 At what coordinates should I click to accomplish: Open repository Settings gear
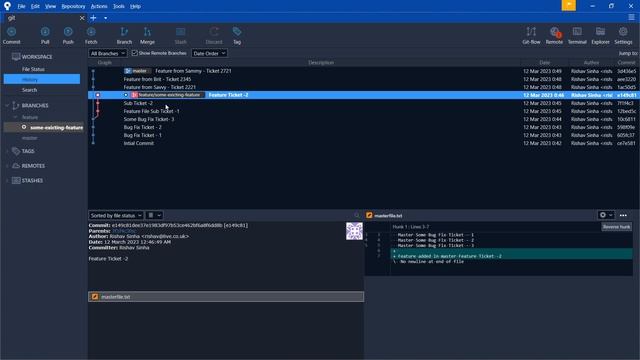coord(623,36)
